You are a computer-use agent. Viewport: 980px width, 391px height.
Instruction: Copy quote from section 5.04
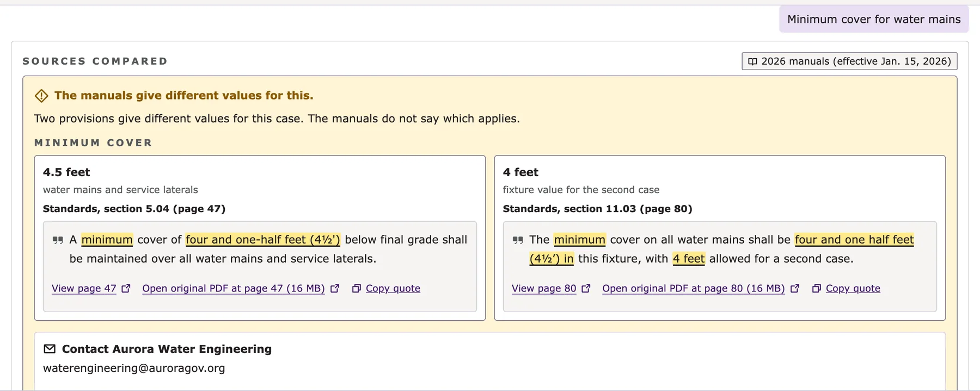(x=393, y=288)
